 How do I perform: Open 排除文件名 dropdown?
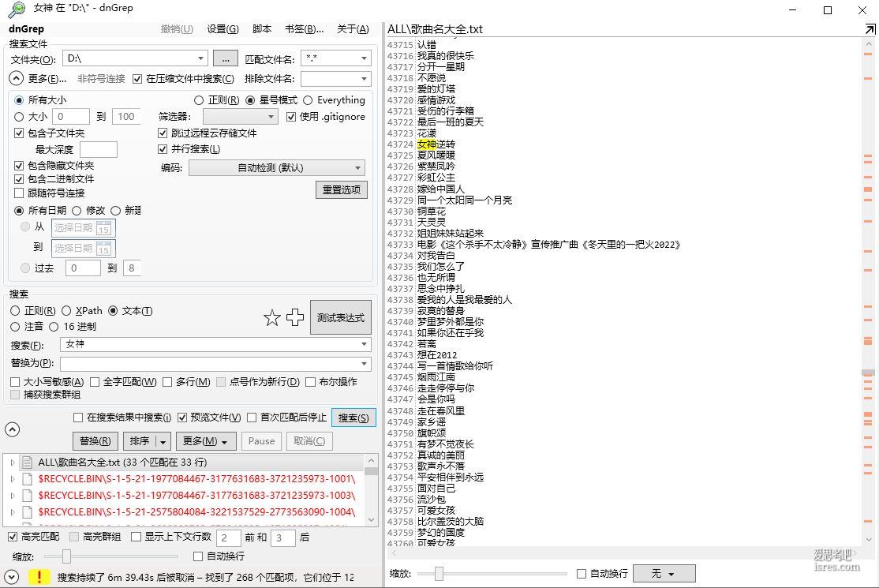pos(364,79)
